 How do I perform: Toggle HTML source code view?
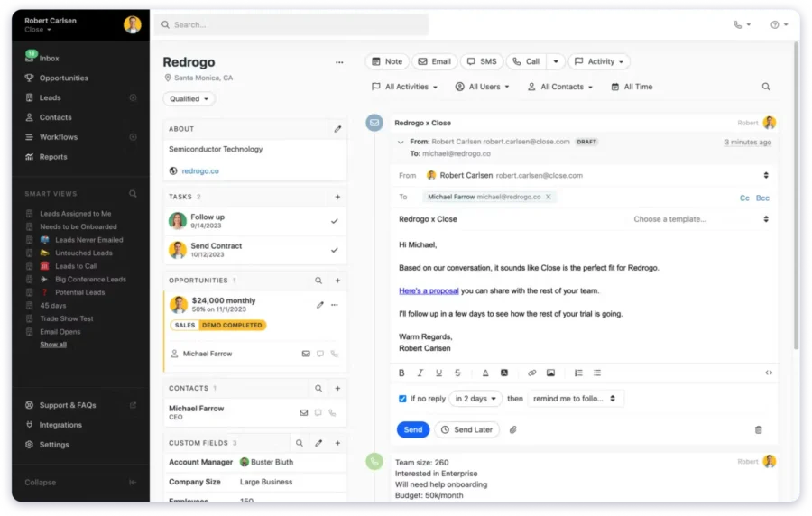[x=769, y=373]
